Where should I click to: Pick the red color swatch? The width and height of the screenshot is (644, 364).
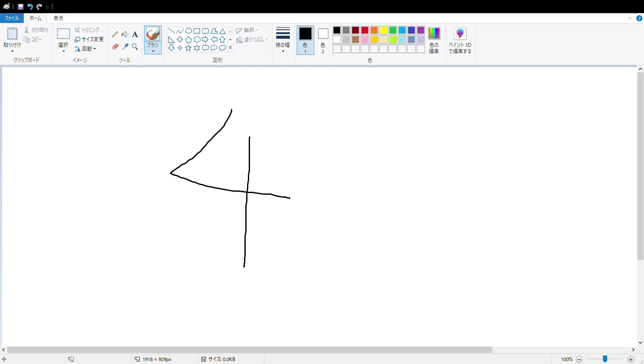tap(365, 30)
